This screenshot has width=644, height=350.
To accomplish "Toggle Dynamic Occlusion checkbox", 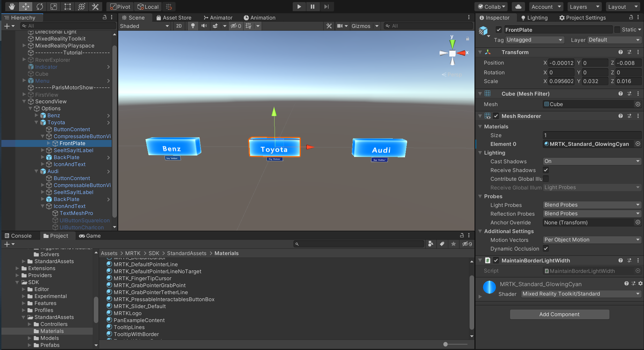I will click(546, 248).
